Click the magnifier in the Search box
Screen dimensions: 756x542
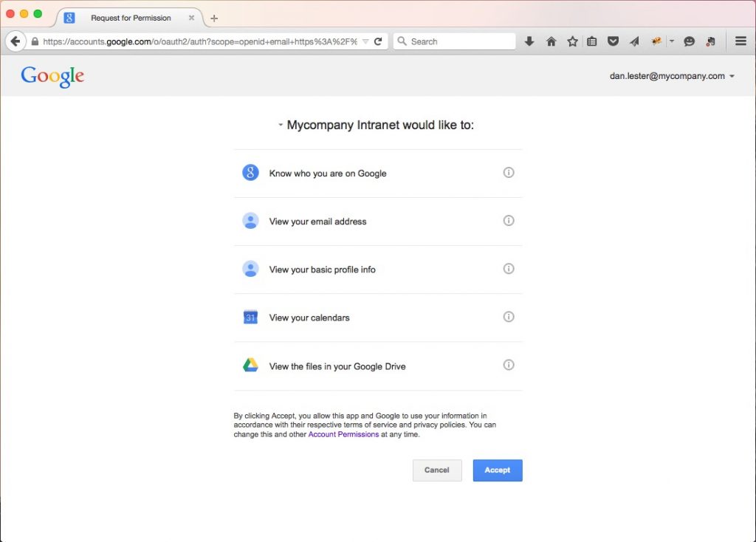(x=402, y=41)
